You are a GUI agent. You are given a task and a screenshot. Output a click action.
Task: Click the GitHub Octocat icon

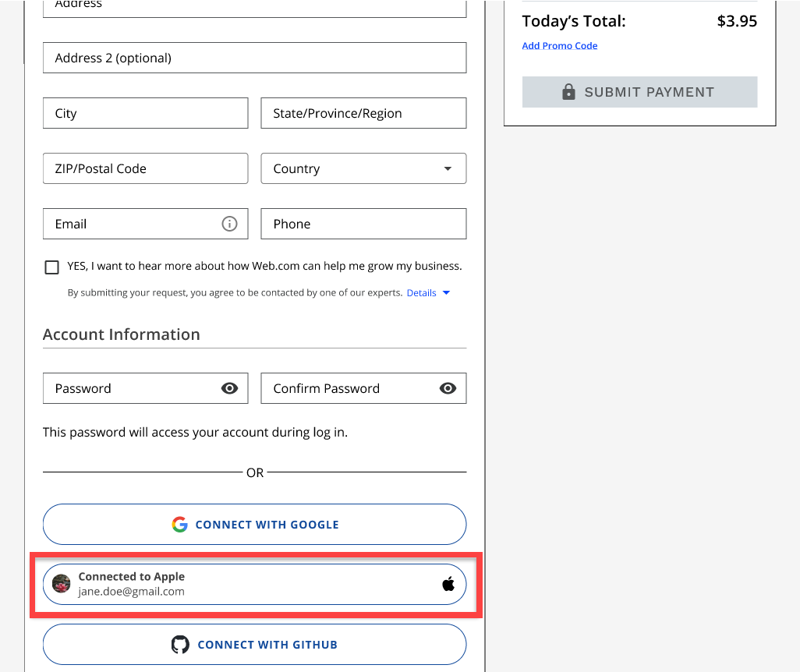click(x=180, y=645)
